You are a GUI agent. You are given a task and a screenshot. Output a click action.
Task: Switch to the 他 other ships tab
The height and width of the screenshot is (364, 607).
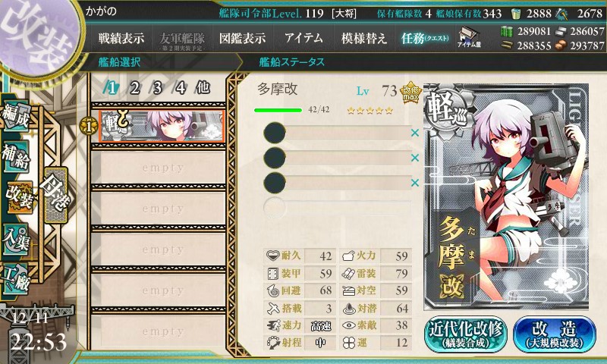click(x=203, y=88)
